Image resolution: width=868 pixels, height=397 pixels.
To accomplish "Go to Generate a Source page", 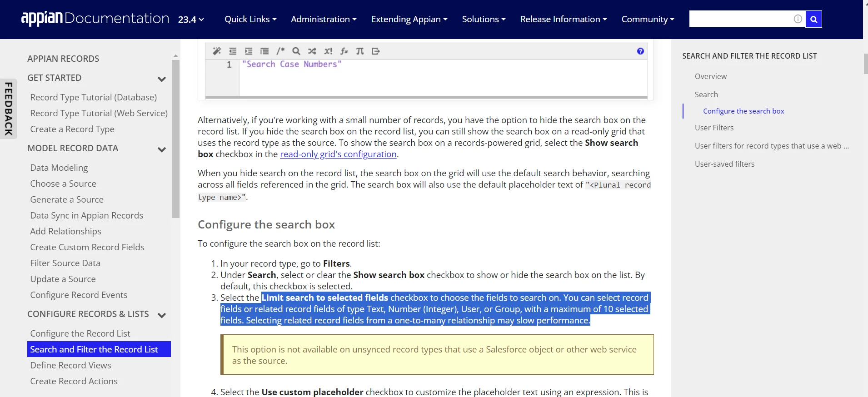I will click(x=67, y=199).
